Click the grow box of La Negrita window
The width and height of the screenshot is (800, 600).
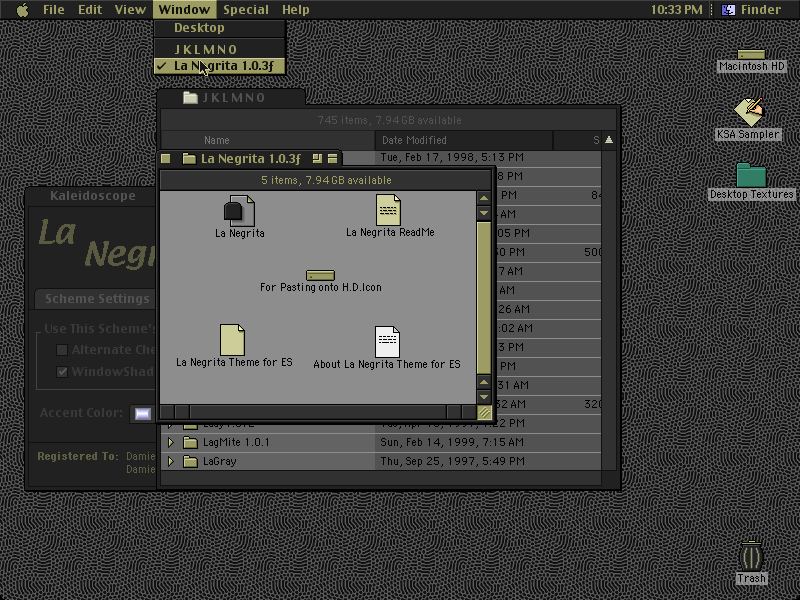[x=484, y=412]
